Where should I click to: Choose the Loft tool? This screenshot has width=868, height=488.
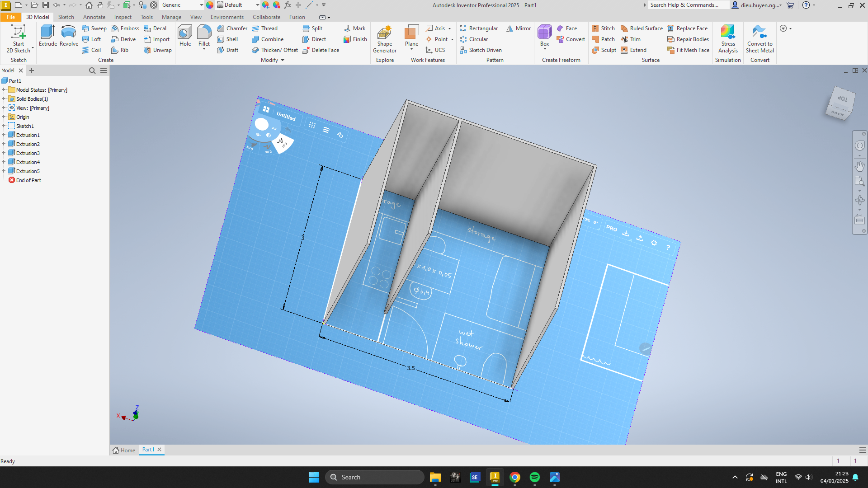click(x=91, y=39)
